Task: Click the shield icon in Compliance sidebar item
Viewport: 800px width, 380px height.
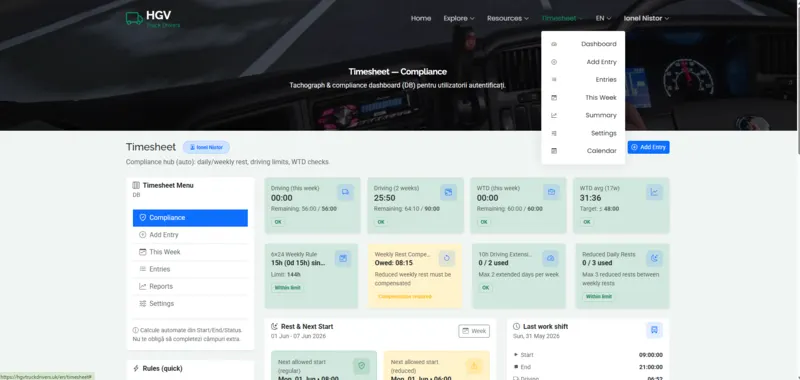Action: [x=143, y=218]
